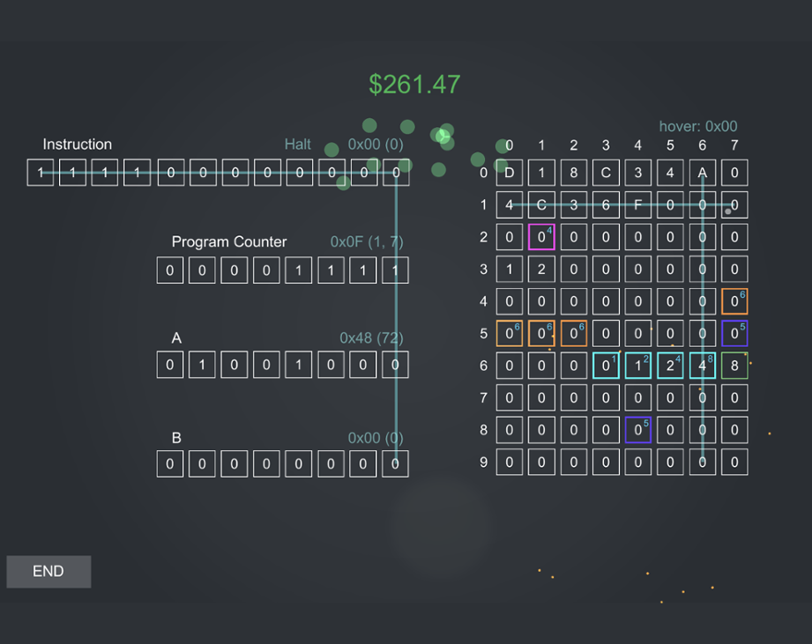Image resolution: width=812 pixels, height=644 pixels.
Task: Toggle the rightmost bit of register B
Action: (395, 464)
